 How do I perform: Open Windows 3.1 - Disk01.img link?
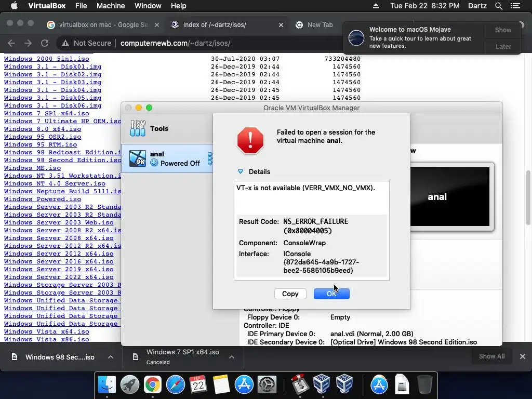click(52, 66)
